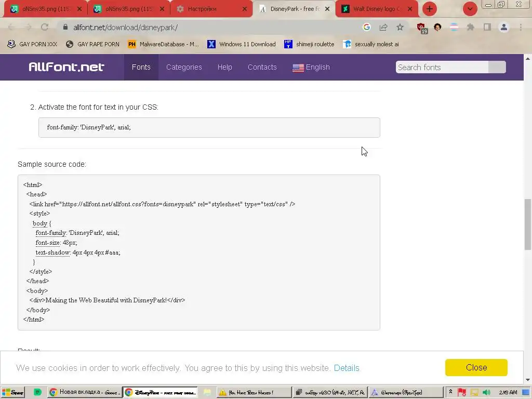Click the AllFont.net logo
This screenshot has height=399, width=532.
click(x=66, y=67)
